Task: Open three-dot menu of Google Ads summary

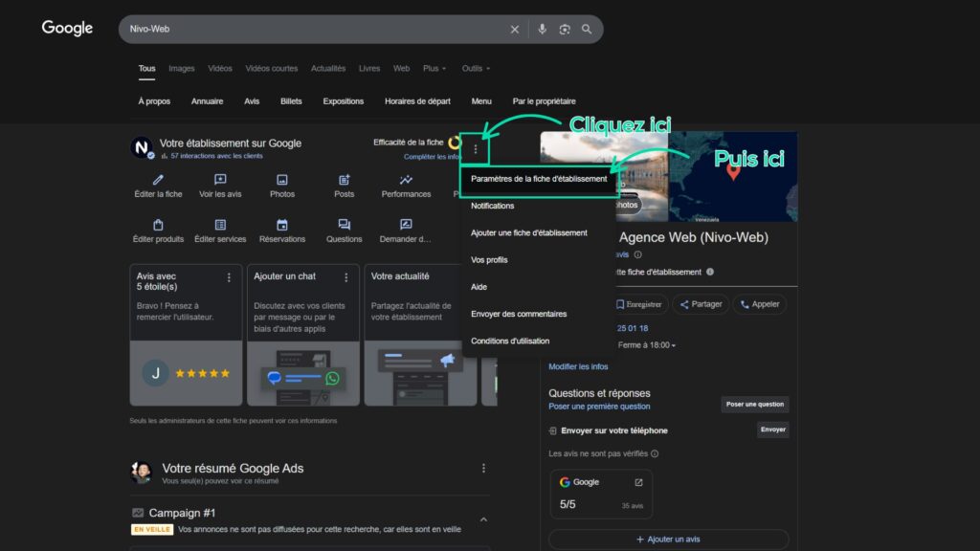Action: (x=483, y=468)
